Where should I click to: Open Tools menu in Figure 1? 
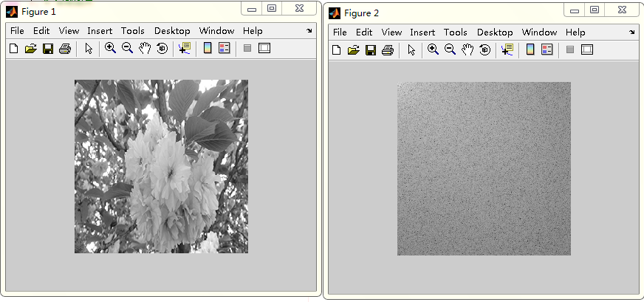(x=133, y=31)
